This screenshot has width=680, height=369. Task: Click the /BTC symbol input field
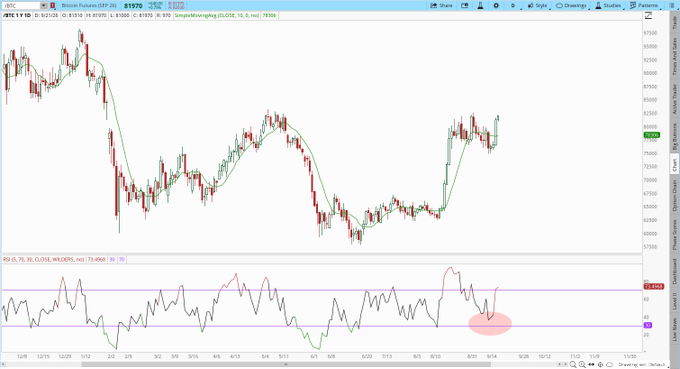(21, 6)
